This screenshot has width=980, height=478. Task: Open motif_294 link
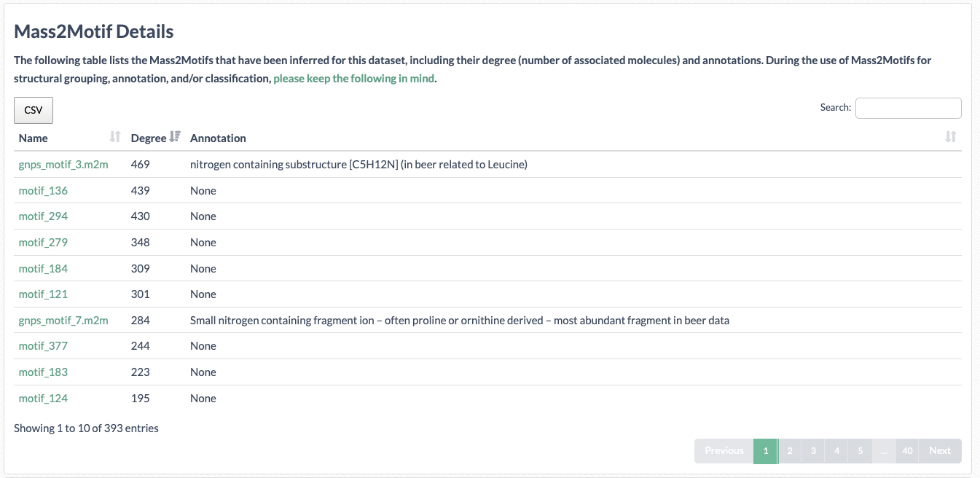[43, 216]
